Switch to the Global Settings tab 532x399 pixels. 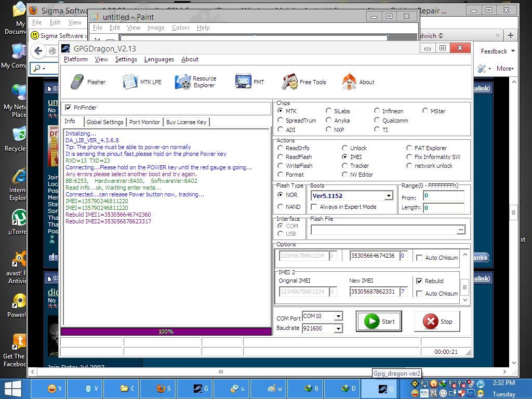105,122
